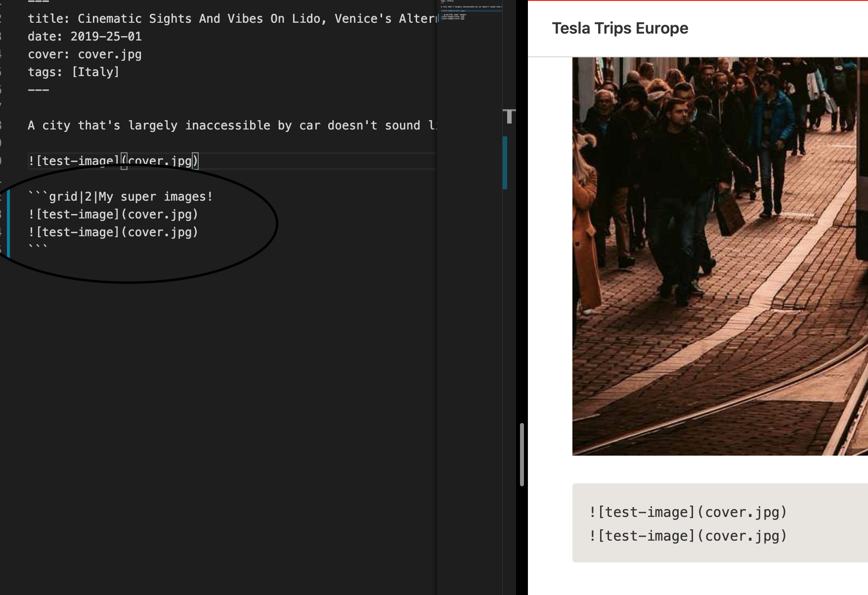The height and width of the screenshot is (595, 868).
Task: Click the second test-image line inside the grid block
Action: (x=113, y=232)
